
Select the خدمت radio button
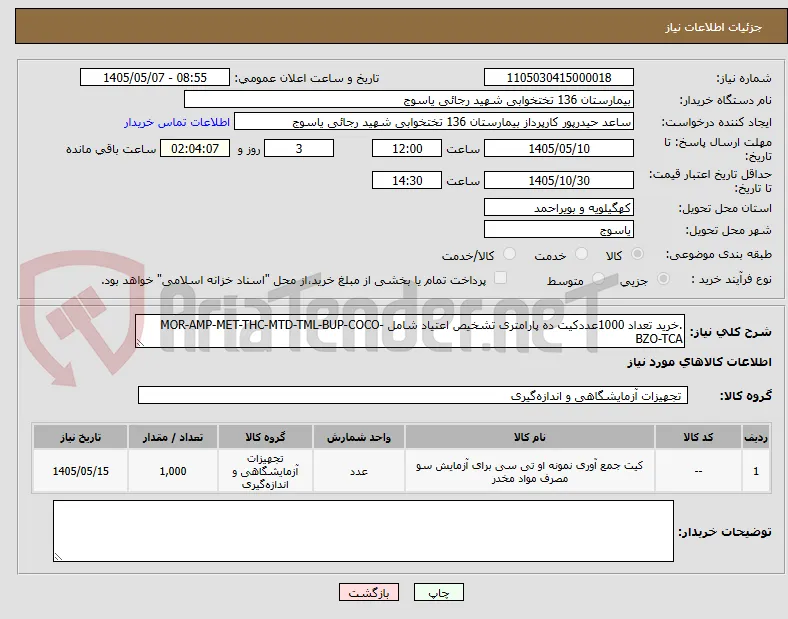tap(581, 254)
